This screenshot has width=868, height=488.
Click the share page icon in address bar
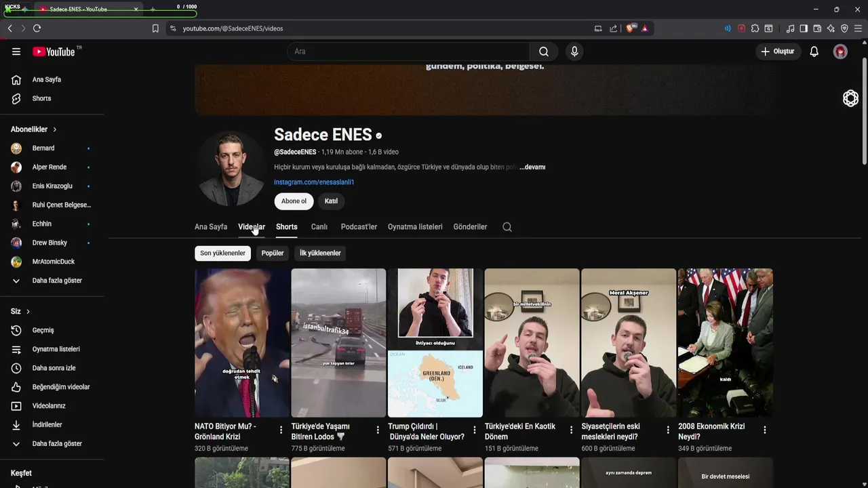[x=614, y=28]
